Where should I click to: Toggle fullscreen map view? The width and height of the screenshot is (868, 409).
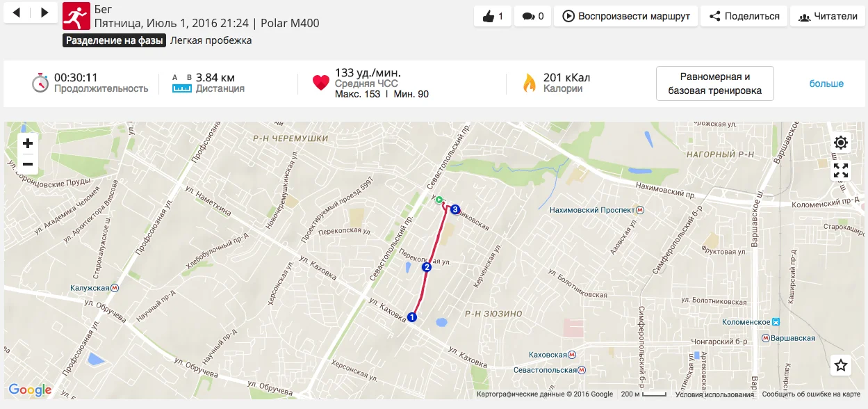tap(841, 170)
